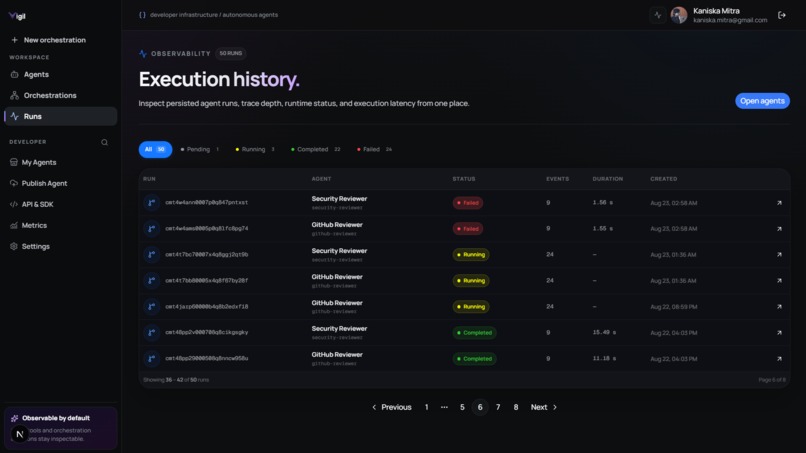Click the Running badge on Aug 22, 08:59 PM row
The width and height of the screenshot is (806, 453).
471,306
